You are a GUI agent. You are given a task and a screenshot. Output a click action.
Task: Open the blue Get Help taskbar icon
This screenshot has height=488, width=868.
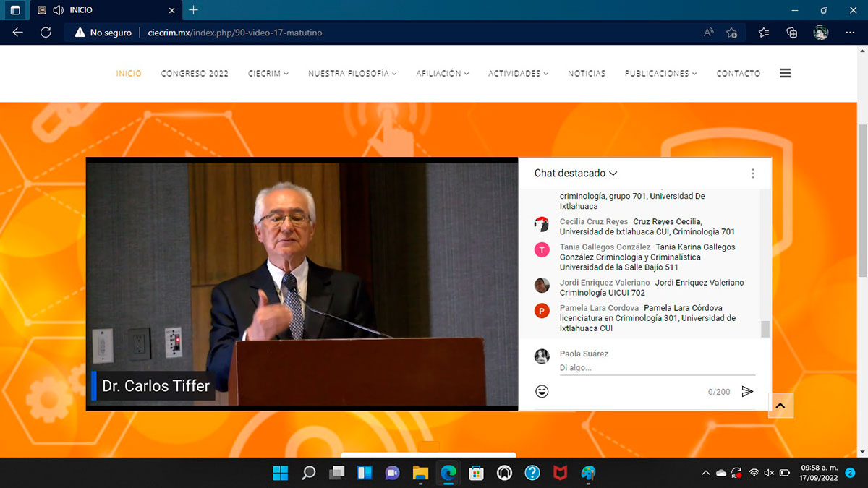click(x=532, y=474)
